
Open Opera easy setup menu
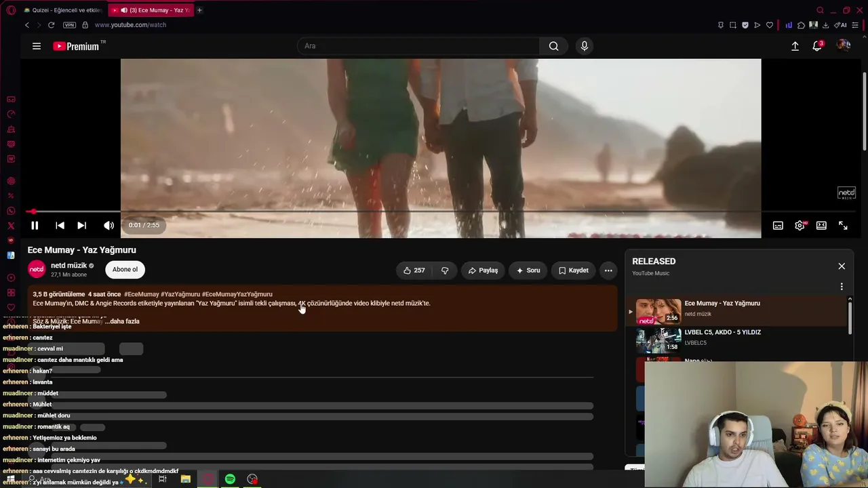856,25
